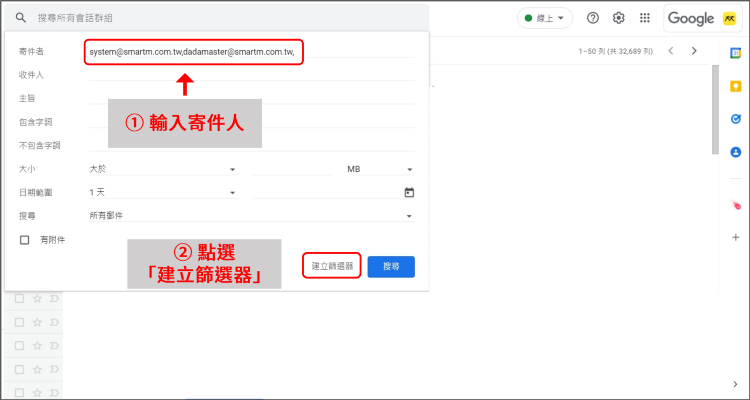Viewport: 750px width, 400px height.
Task: Click the 收件人 recipient input field
Action: pos(252,75)
